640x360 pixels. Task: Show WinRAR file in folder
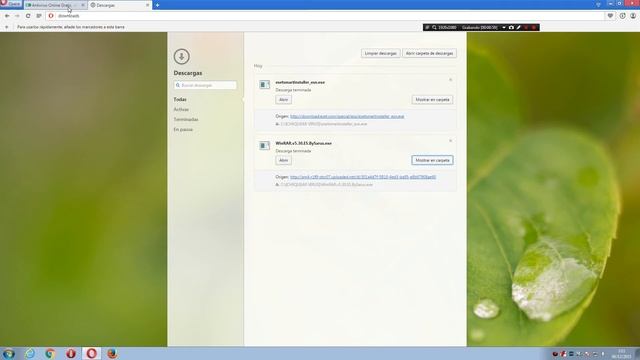point(432,160)
